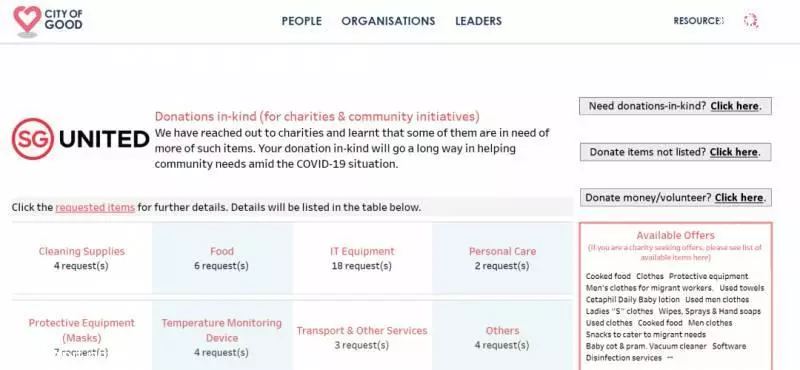Select the IT Equipment category

(362, 258)
